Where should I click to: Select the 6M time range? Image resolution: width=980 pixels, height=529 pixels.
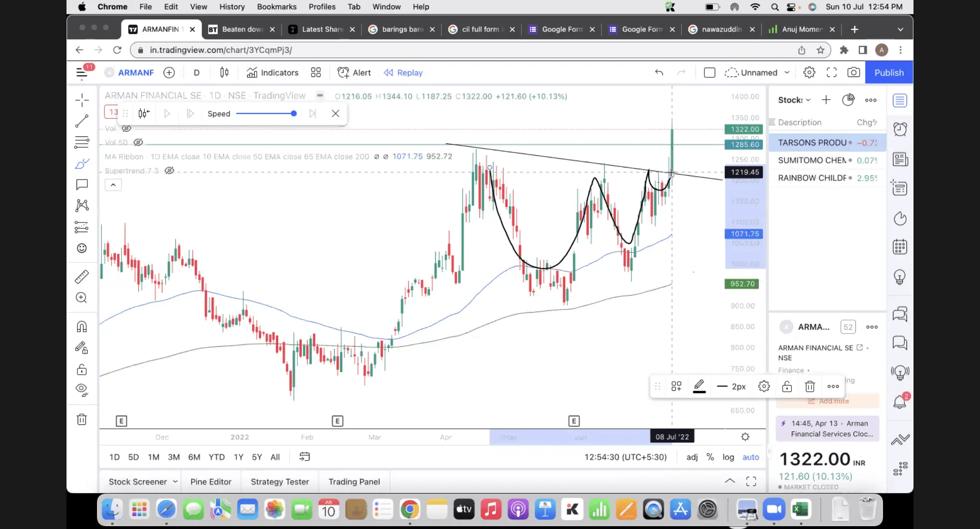pos(194,457)
